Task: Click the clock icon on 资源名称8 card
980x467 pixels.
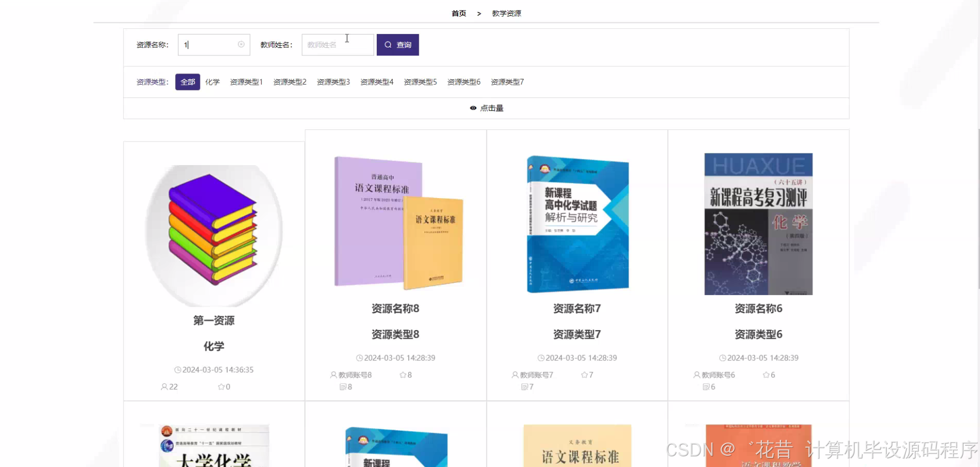Action: 359,358
